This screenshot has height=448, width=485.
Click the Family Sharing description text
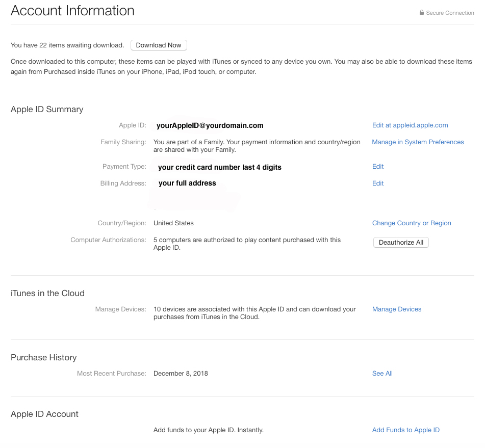click(257, 146)
